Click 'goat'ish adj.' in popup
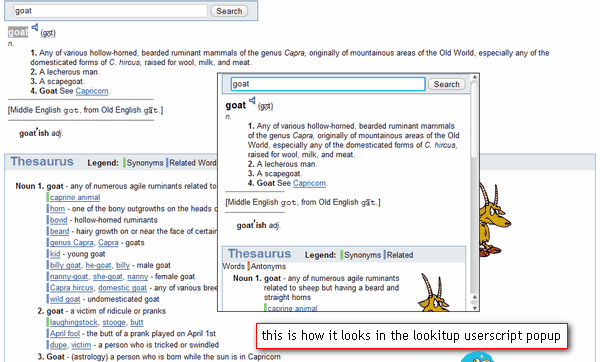This screenshot has width=600, height=362. (x=258, y=225)
